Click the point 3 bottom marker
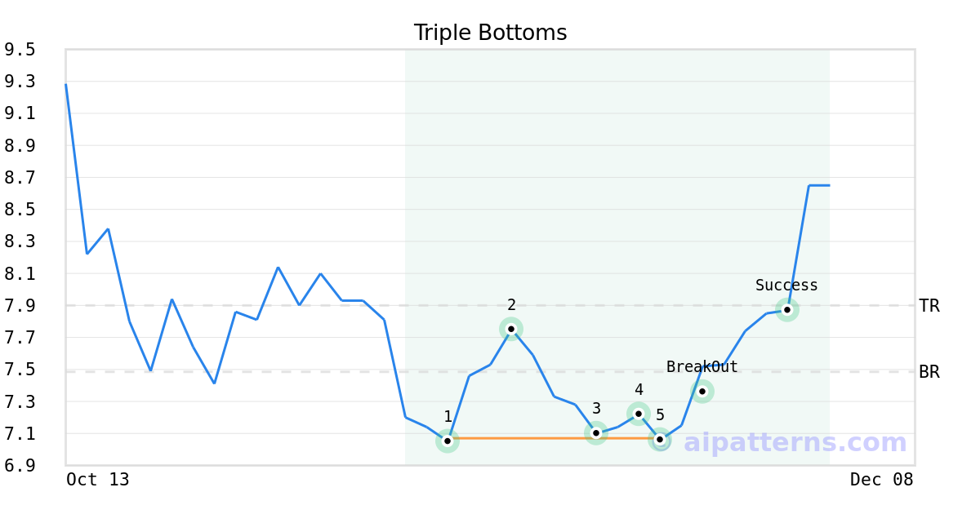The image size is (980, 514). [596, 432]
